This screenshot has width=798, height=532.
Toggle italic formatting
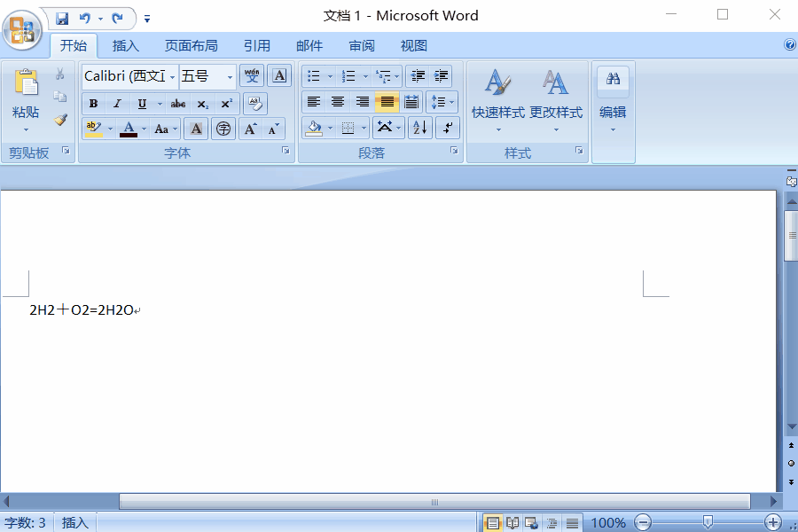(x=117, y=104)
